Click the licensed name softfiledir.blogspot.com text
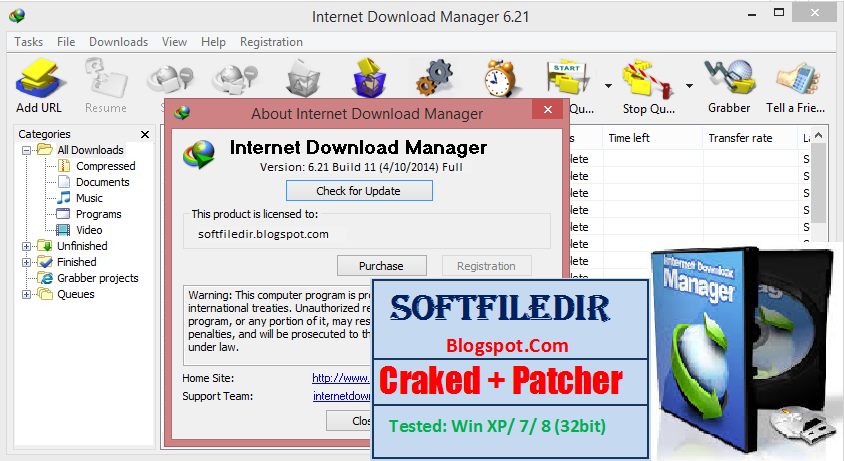 pyautogui.click(x=263, y=234)
